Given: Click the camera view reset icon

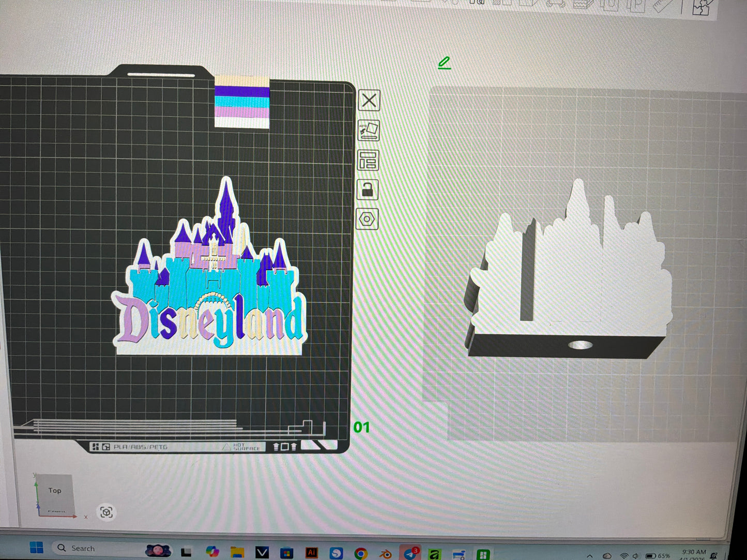Looking at the screenshot, I should pyautogui.click(x=106, y=512).
